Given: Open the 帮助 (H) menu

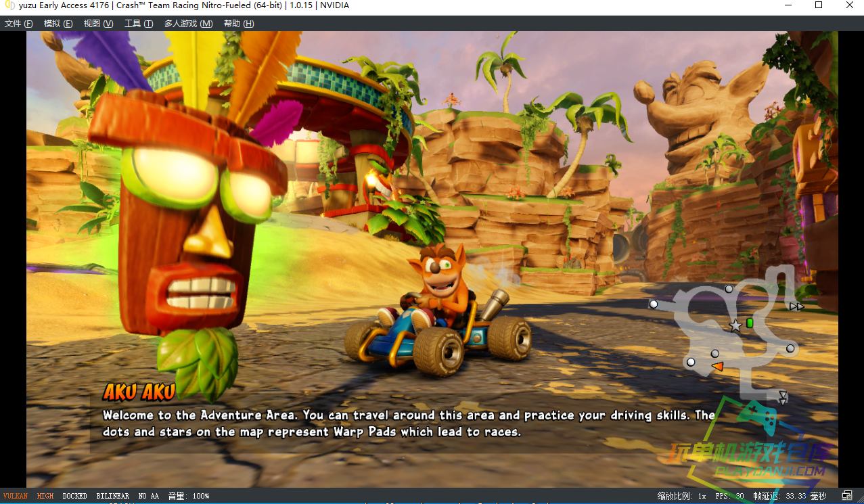Looking at the screenshot, I should coord(239,24).
